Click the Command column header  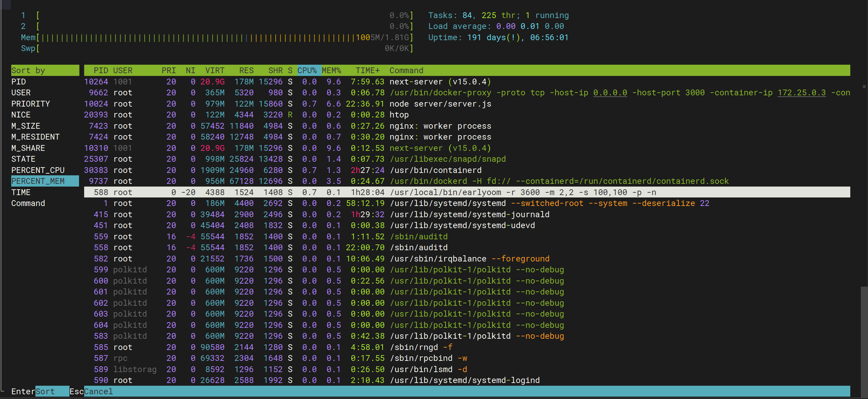[x=406, y=70]
